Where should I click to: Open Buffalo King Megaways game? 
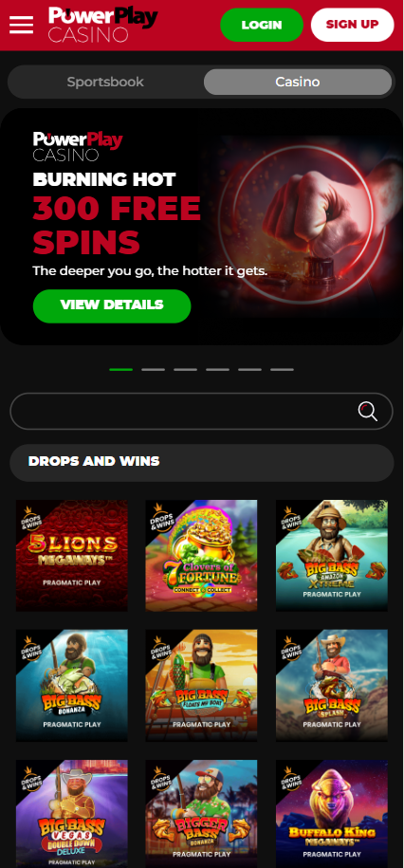point(332,814)
